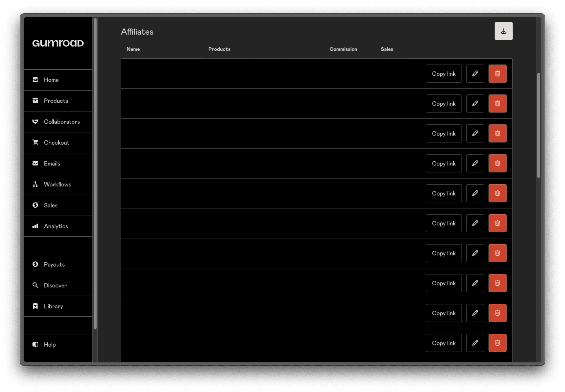
Task: Select the dollar icon next to Payouts
Action: click(35, 264)
